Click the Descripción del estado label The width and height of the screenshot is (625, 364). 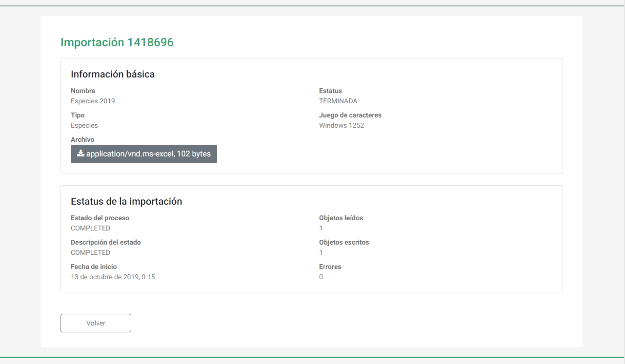tap(106, 242)
